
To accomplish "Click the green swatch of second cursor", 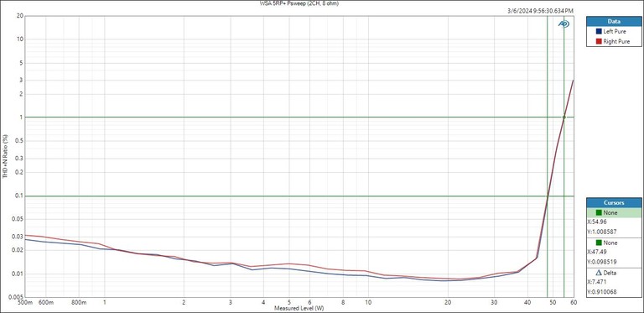I will click(x=599, y=243).
